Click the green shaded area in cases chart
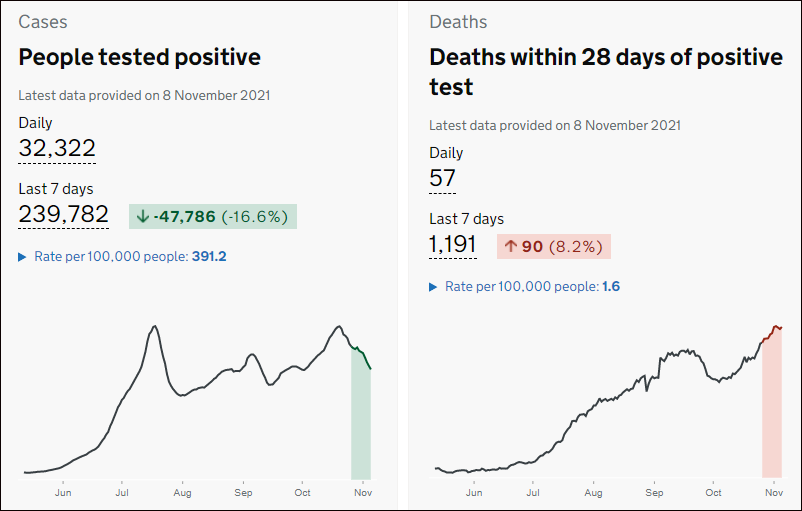 point(361,430)
